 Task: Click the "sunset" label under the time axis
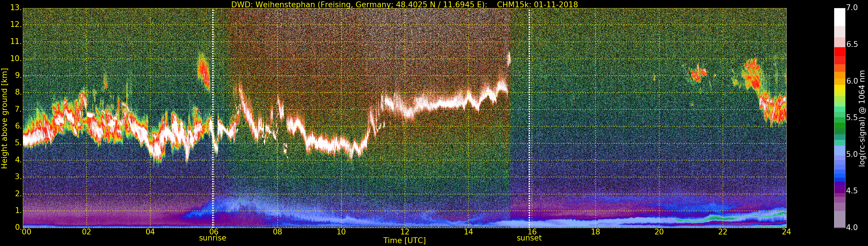529,238
